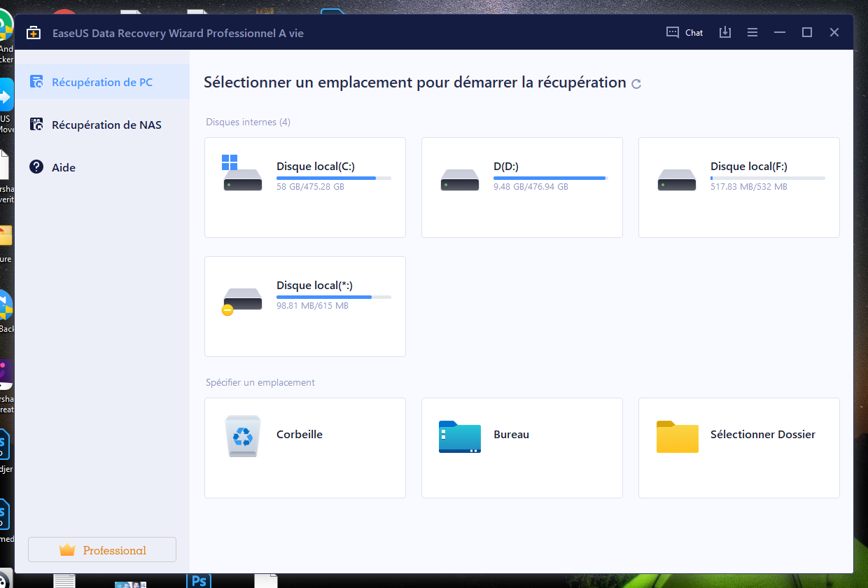
Task: Select Récupération de PC tab
Action: pyautogui.click(x=102, y=82)
